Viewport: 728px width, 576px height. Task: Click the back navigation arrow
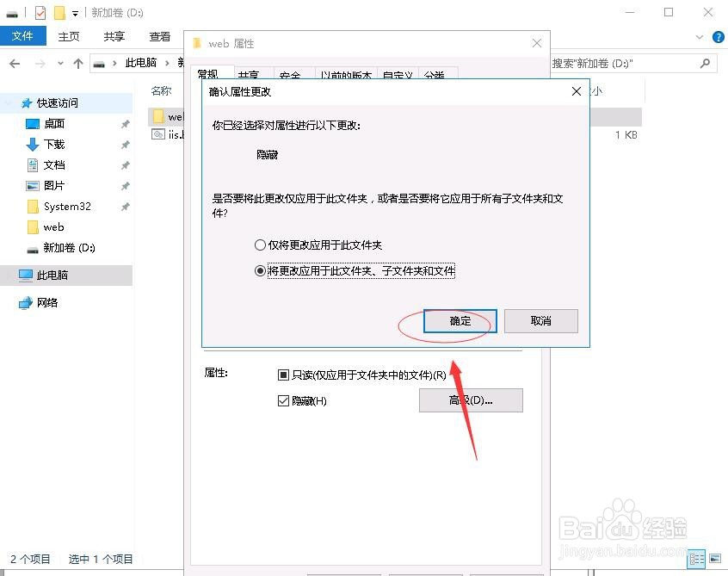(x=14, y=63)
